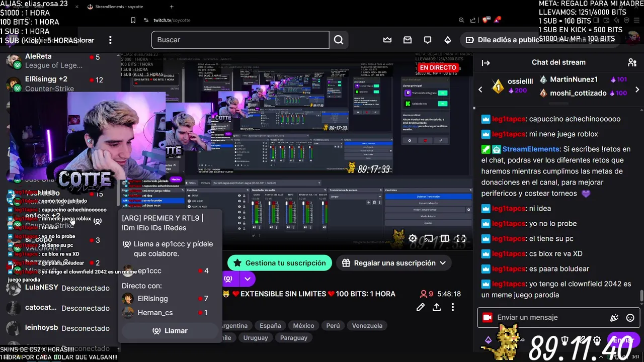The height and width of the screenshot is (362, 644).
Task: Open stream three-dot options below player
Action: tap(453, 307)
